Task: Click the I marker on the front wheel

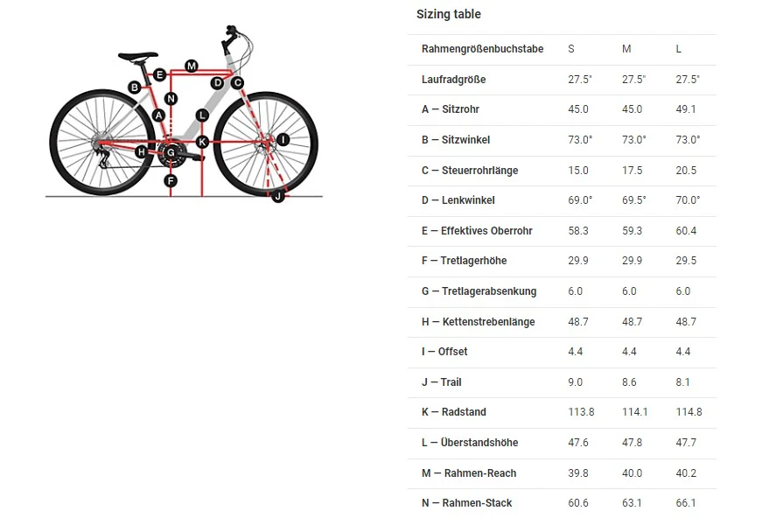Action: (x=283, y=140)
